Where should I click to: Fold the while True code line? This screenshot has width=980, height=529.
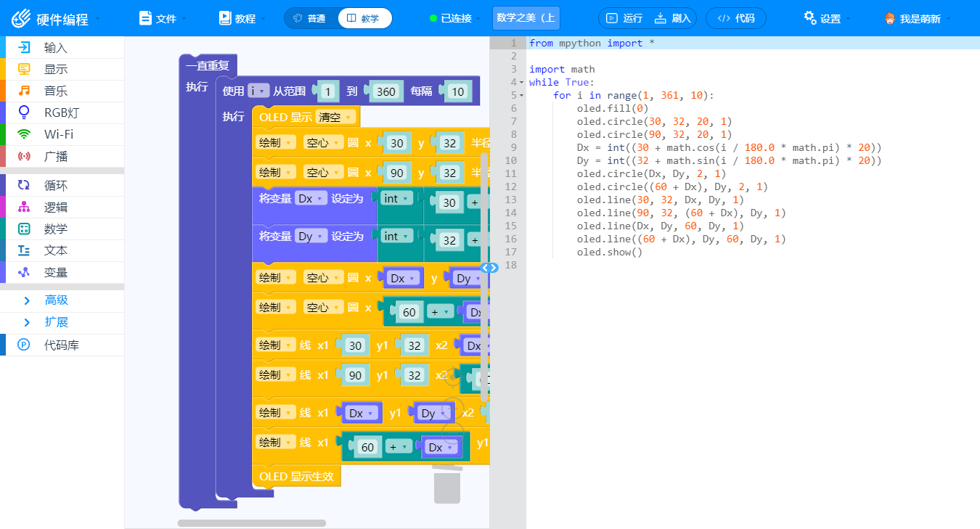pyautogui.click(x=522, y=83)
